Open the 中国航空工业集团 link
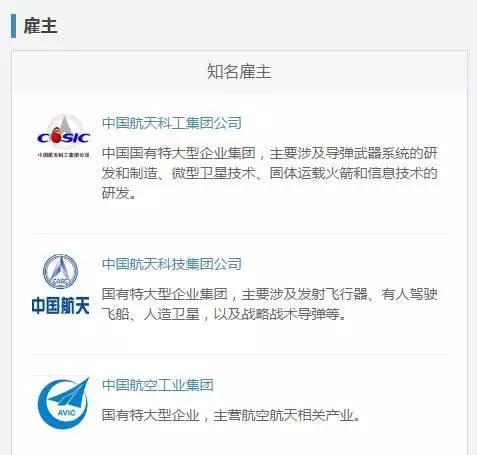This screenshot has height=455, width=477. pyautogui.click(x=158, y=385)
